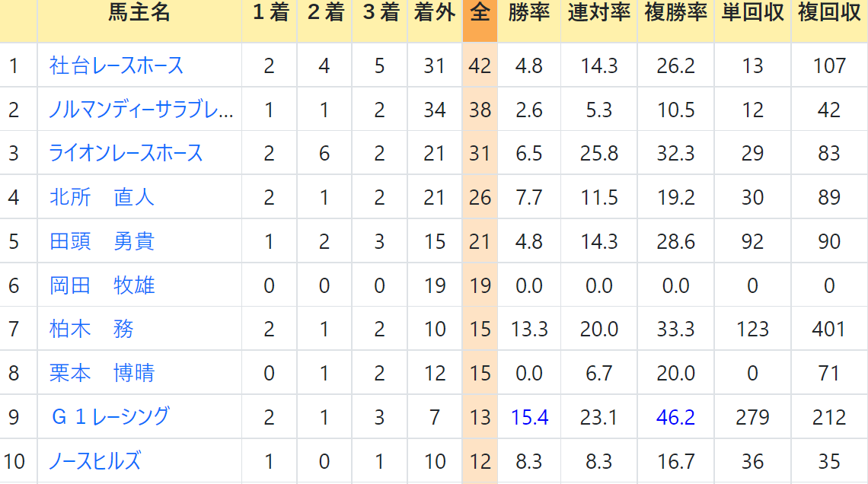Screen dimensions: 868x484
Task: Open the Ｇ１レーシング owner link
Action: click(x=110, y=417)
